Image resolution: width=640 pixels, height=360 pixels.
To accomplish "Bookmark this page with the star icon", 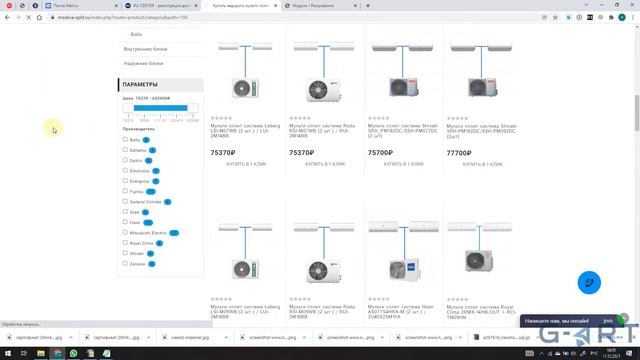I will [555, 18].
